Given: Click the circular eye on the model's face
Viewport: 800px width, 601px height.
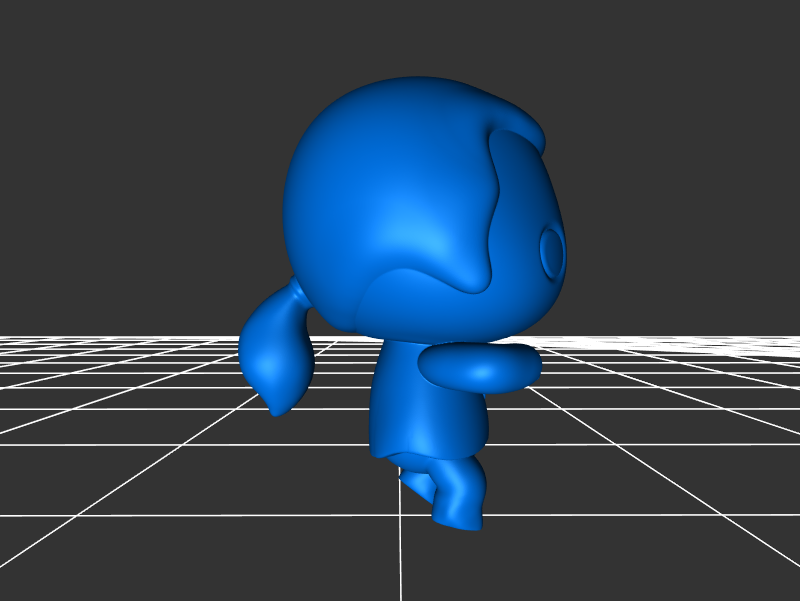Looking at the screenshot, I should (553, 253).
